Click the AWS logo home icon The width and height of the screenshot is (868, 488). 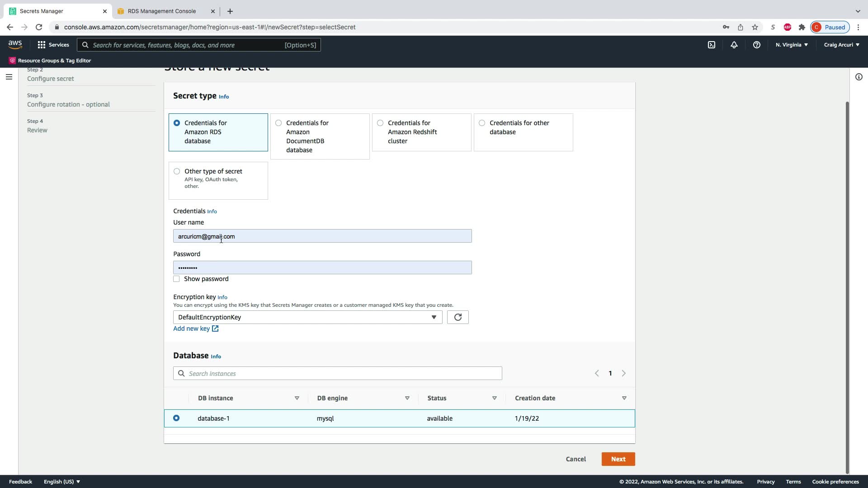15,44
